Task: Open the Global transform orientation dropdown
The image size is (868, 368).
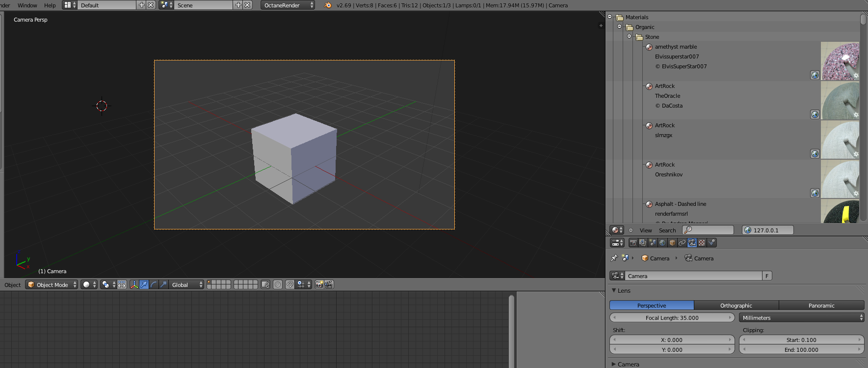Action: point(186,284)
